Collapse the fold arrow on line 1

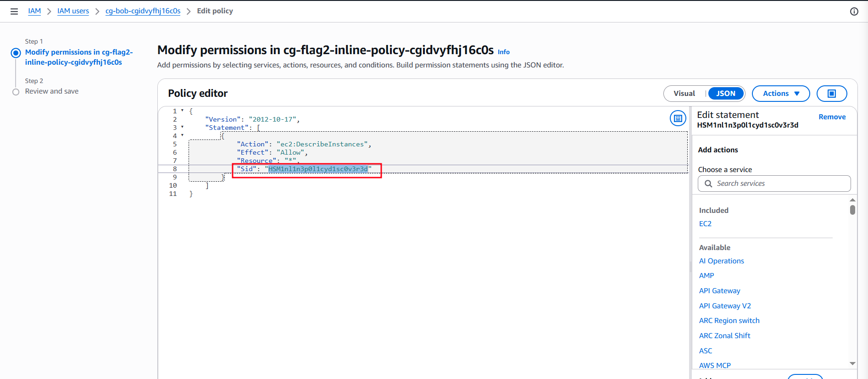point(182,111)
